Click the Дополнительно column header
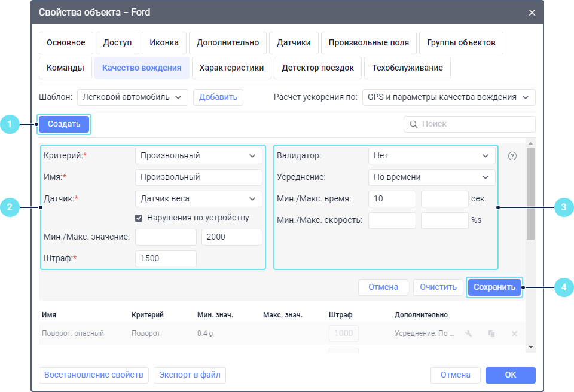The width and height of the screenshot is (574, 392). tap(421, 315)
